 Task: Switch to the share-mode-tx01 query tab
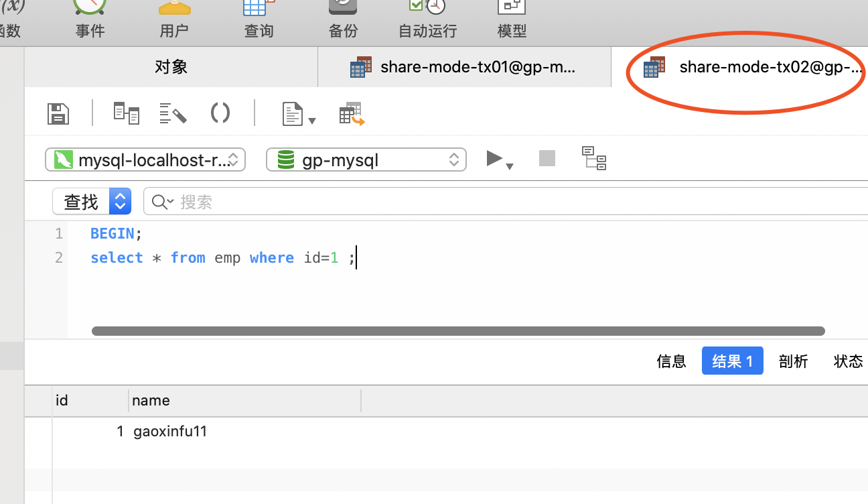coord(464,67)
